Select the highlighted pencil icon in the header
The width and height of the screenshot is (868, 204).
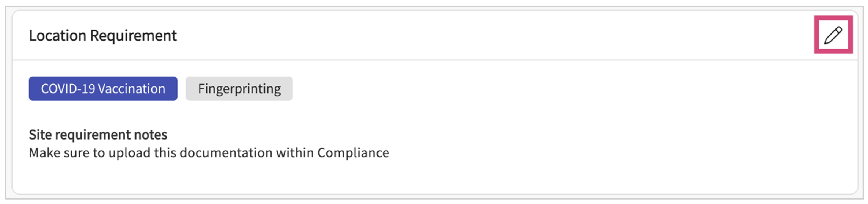833,35
